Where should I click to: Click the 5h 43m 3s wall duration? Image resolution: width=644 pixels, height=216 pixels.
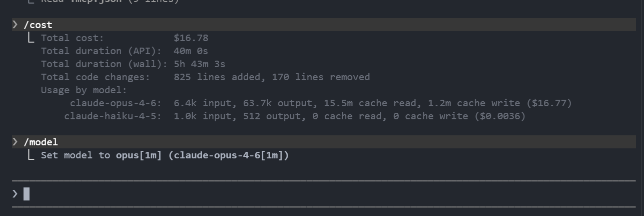(x=200, y=64)
